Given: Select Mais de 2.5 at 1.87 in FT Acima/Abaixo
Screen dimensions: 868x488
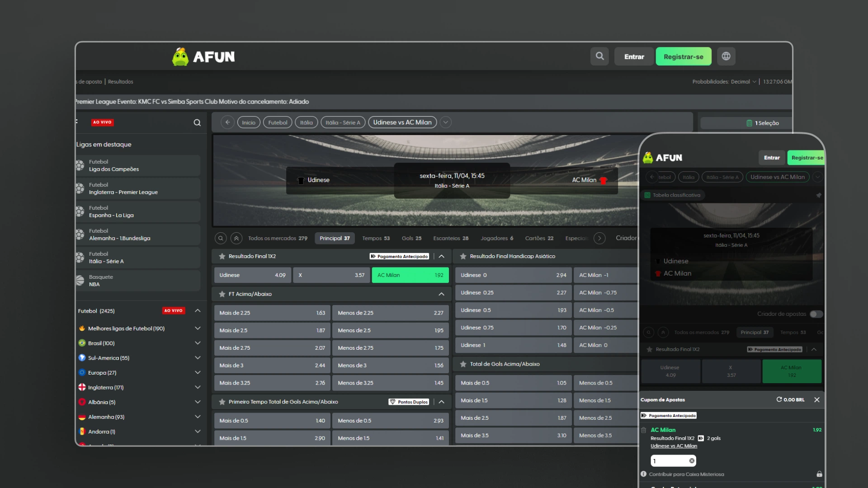Looking at the screenshot, I should point(272,331).
